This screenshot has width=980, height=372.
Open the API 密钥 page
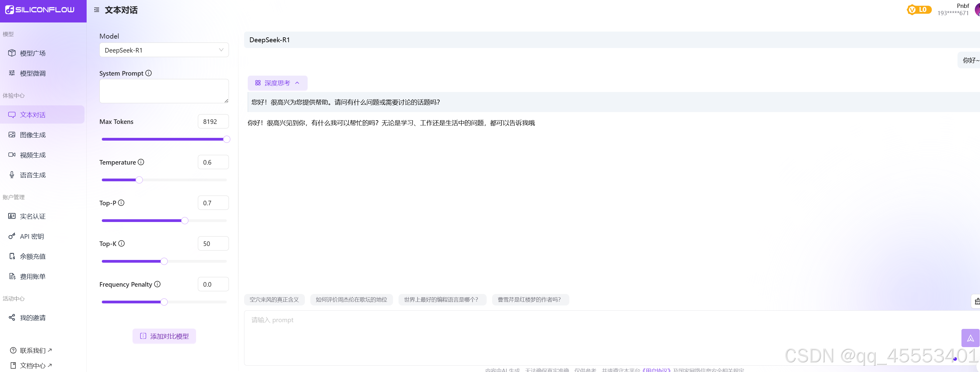[32, 236]
